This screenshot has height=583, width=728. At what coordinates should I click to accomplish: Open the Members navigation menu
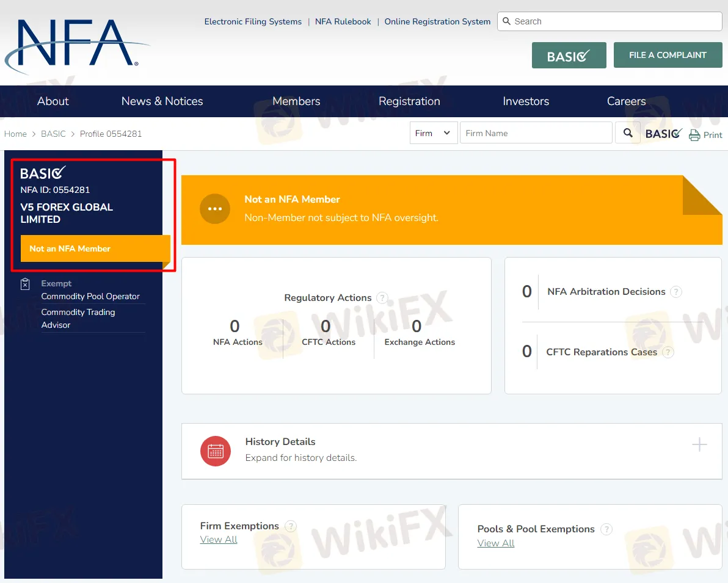tap(296, 101)
